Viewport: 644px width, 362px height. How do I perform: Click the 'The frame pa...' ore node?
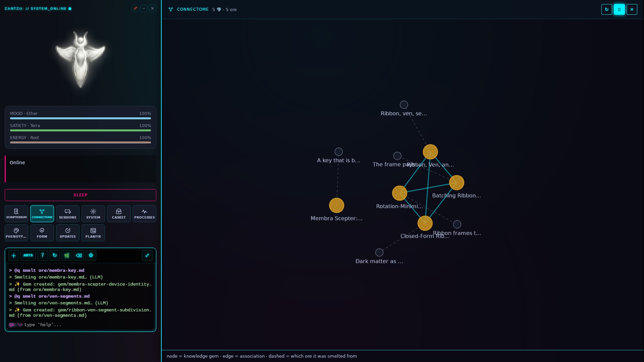click(x=397, y=156)
